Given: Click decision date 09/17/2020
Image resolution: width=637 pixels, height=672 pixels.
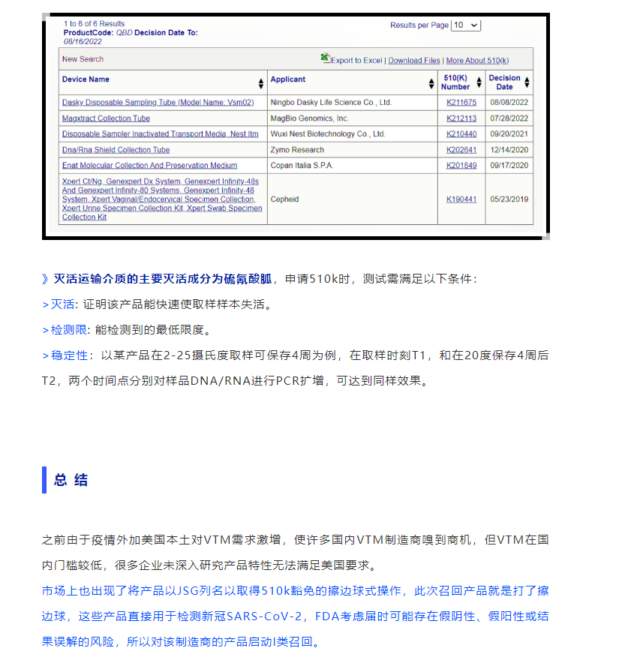Looking at the screenshot, I should 509,166.
